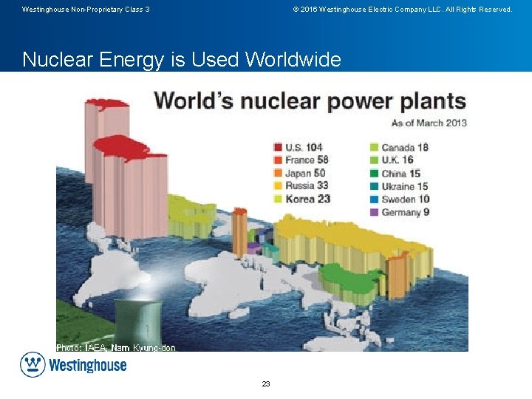Select the text 'Canada 18'
532x399 pixels.
coord(405,147)
